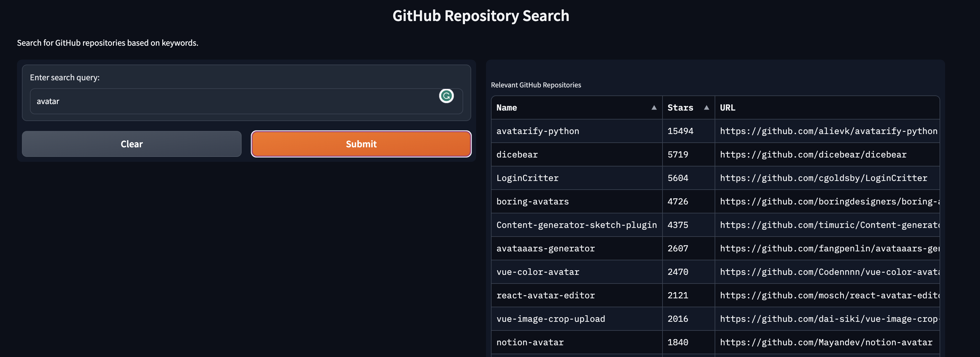Click the 1840 stars cell
Image resolution: width=980 pixels, height=357 pixels.
(688, 342)
